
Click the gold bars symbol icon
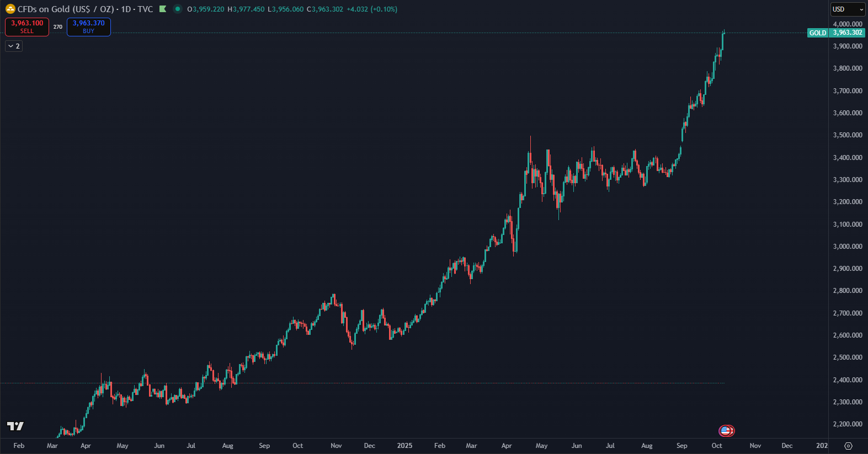[10, 9]
